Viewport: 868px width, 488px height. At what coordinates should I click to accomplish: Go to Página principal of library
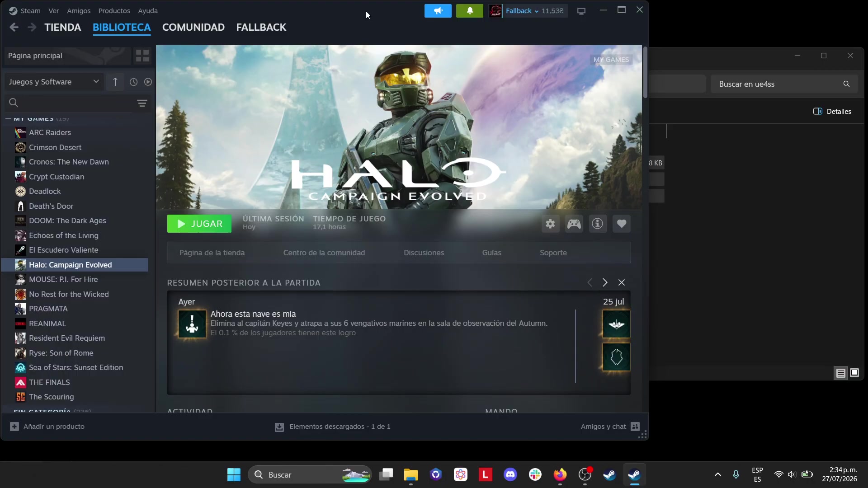[x=67, y=56]
